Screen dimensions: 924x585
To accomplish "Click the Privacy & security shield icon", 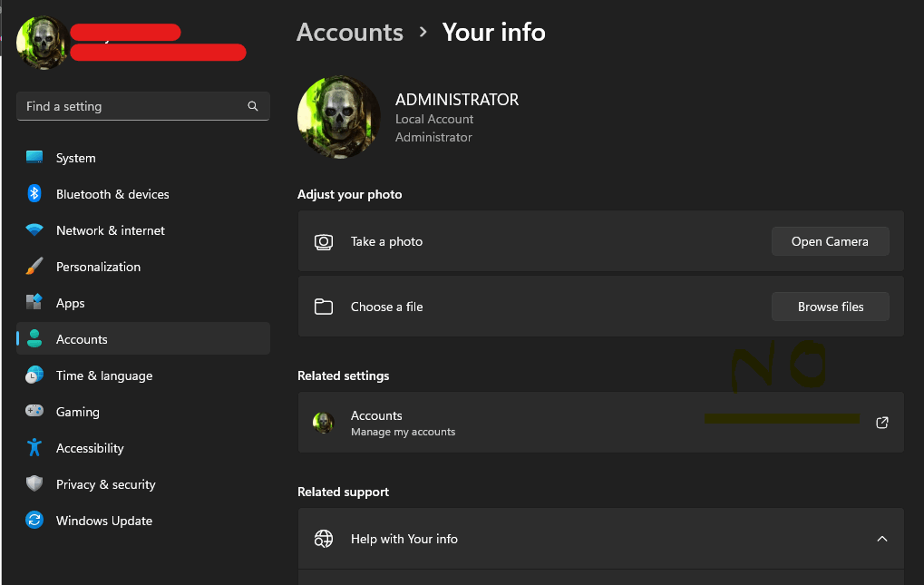I will [34, 483].
